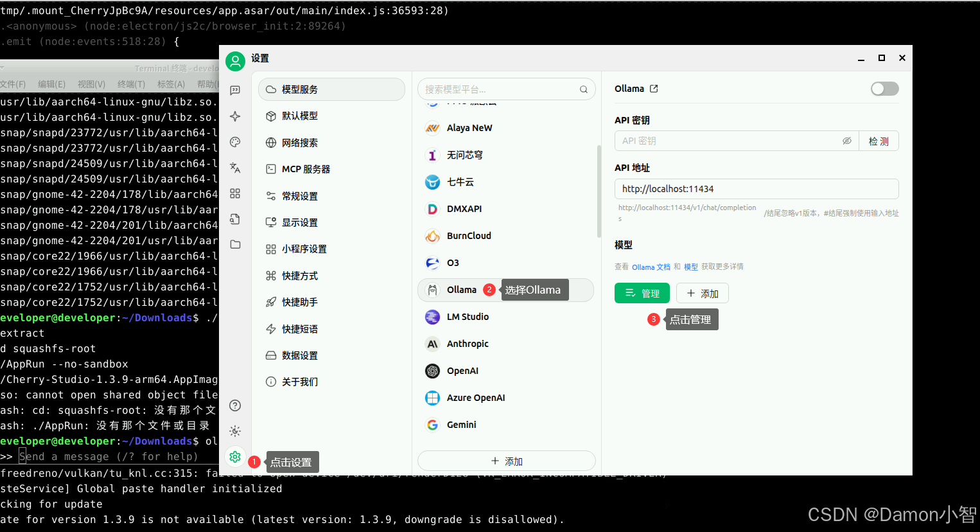This screenshot has height=532, width=980.
Task: Click terminal 'Send a message' prompt line
Action: pyautogui.click(x=109, y=457)
